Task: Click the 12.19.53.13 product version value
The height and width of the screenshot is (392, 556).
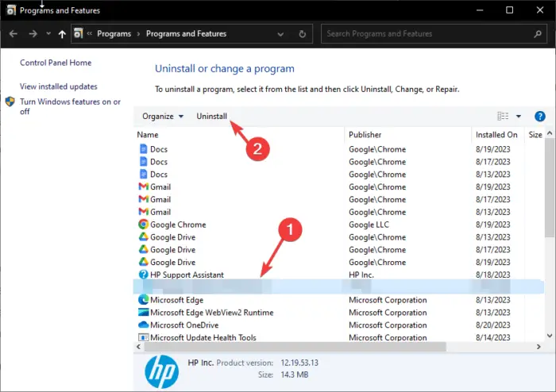Action: tap(299, 363)
